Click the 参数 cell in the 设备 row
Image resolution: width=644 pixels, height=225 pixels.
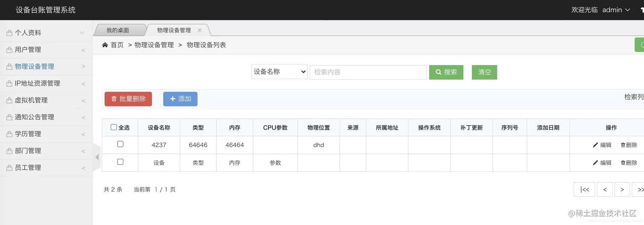tap(275, 163)
